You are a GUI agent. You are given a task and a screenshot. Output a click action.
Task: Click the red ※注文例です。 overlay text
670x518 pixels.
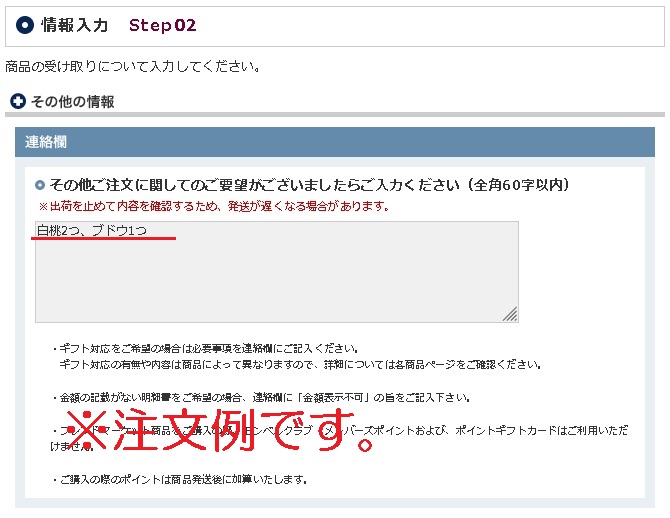225,429
